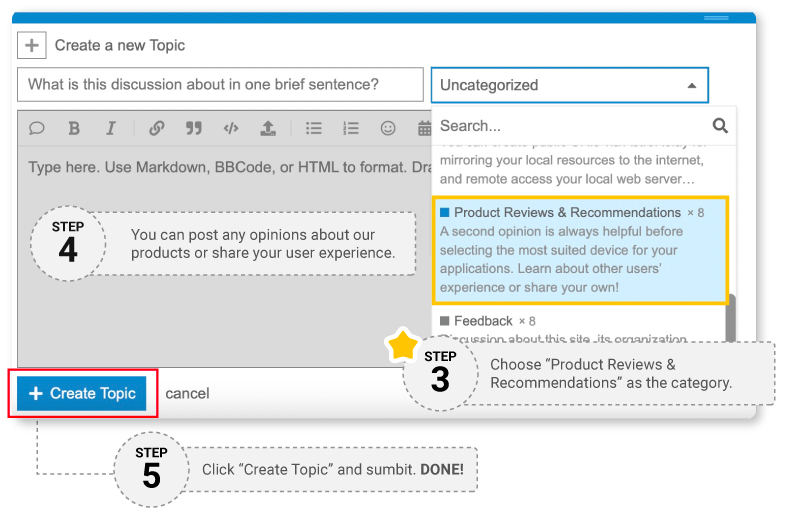Insert preformatted code with the code icon
Image resolution: width=800 pixels, height=517 pixels.
point(231,128)
